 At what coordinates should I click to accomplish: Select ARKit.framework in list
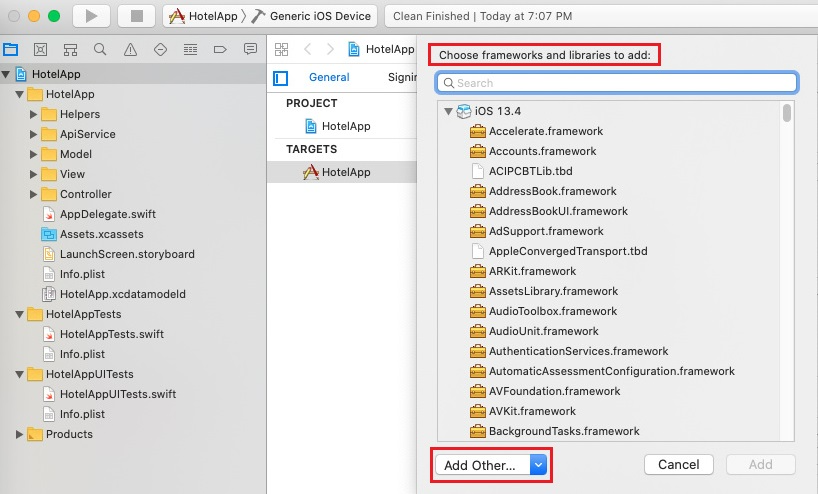point(532,271)
